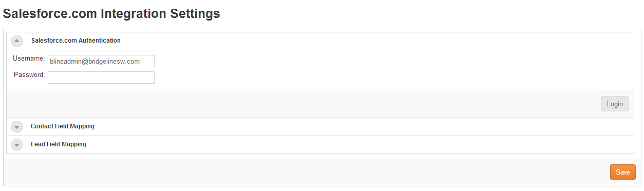The width and height of the screenshot is (644, 191).
Task: Collapse Salesforce.com Authentication section arrow icon
Action: pos(17,41)
